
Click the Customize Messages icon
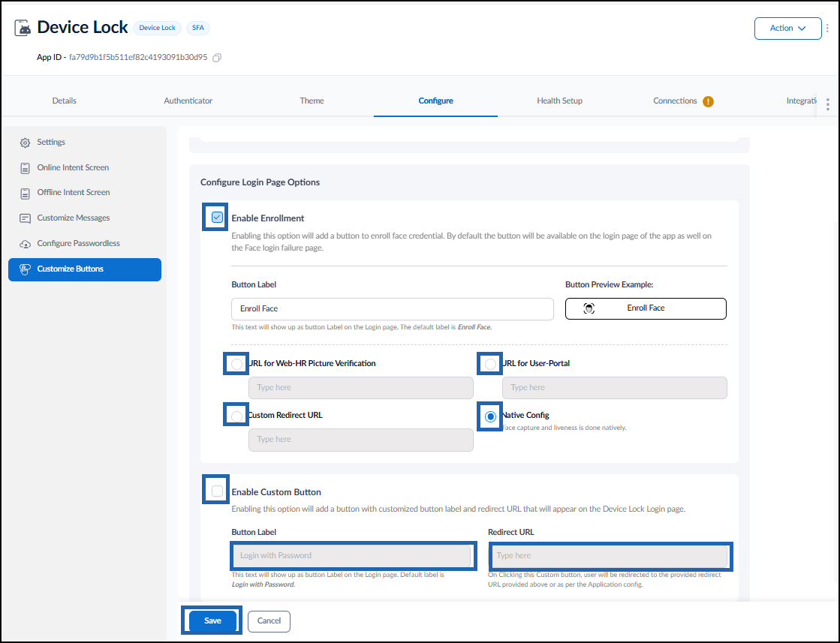tap(26, 218)
